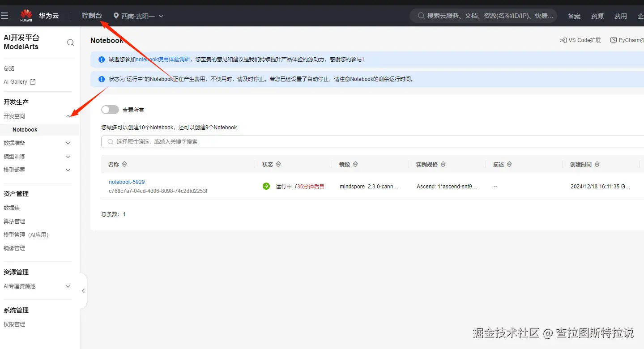
Task: Expand the 模型训练 section
Action: (68, 157)
